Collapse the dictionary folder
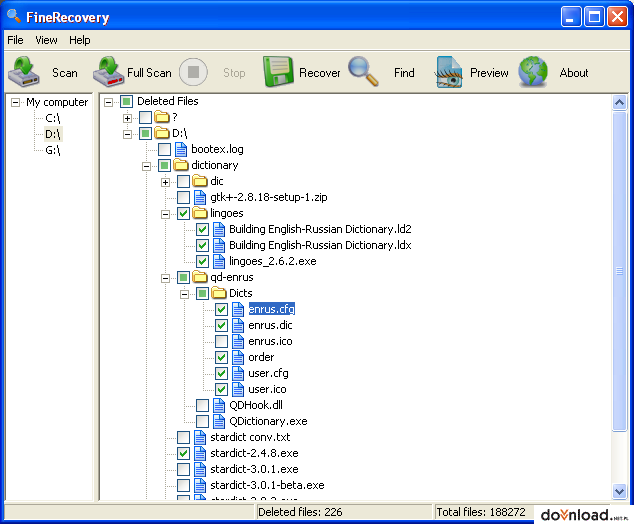 146,166
